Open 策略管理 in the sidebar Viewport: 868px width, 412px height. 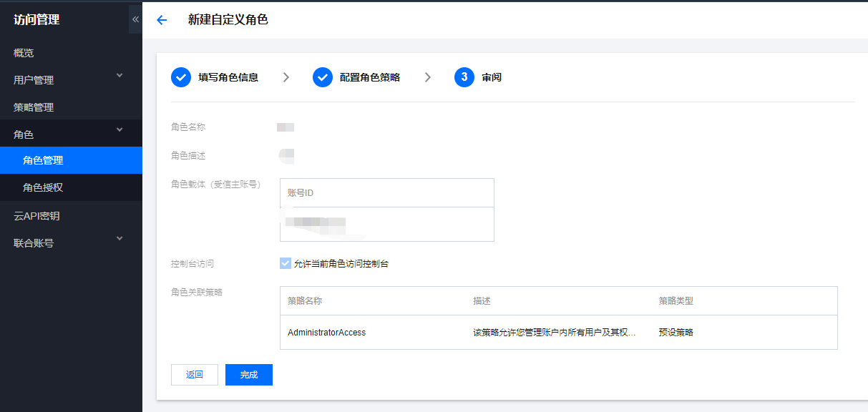(34, 107)
